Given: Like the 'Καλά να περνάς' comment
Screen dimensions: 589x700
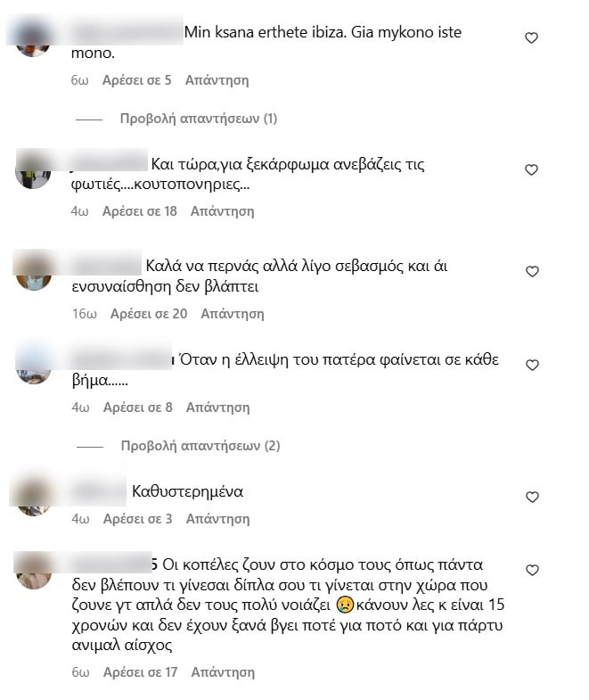Looking at the screenshot, I should coord(532,271).
